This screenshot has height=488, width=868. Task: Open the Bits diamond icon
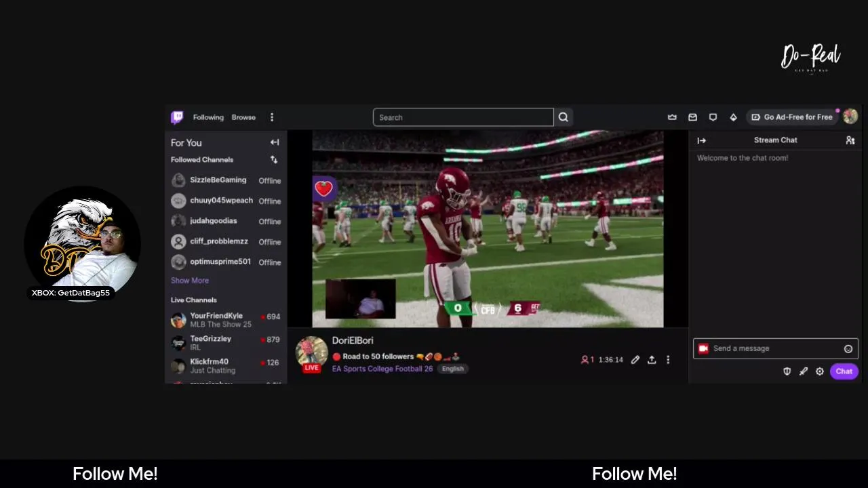coord(733,117)
